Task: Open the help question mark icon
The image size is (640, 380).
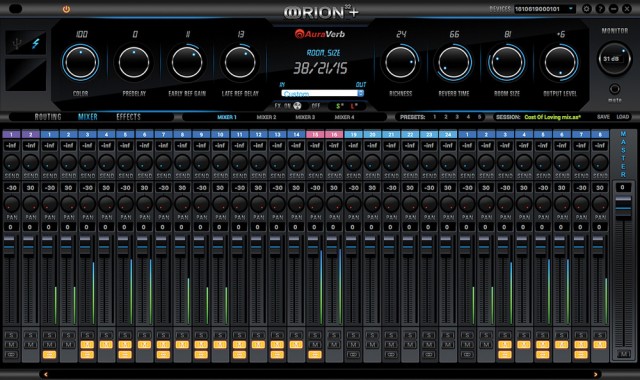Action: coord(600,9)
